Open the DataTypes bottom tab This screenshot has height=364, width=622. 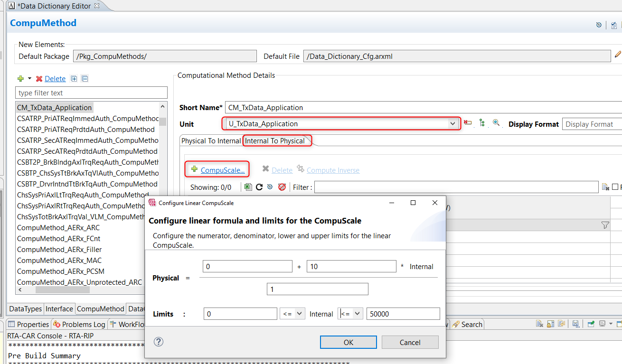(26, 309)
